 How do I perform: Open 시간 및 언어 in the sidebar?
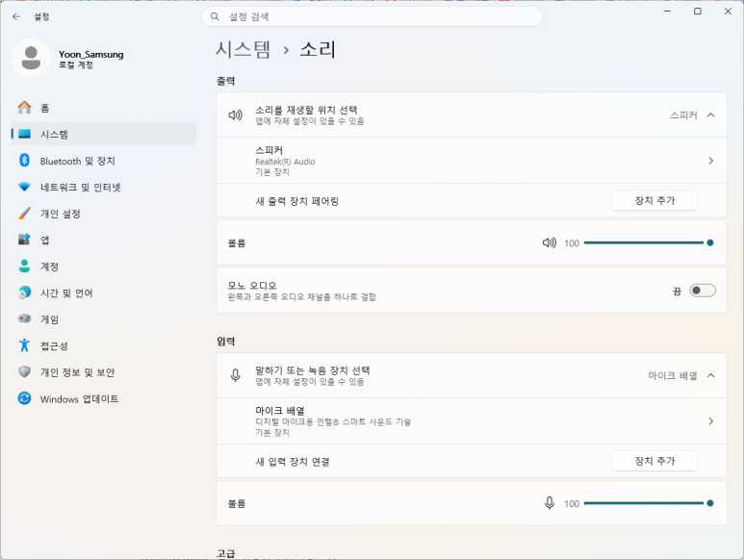point(104,293)
